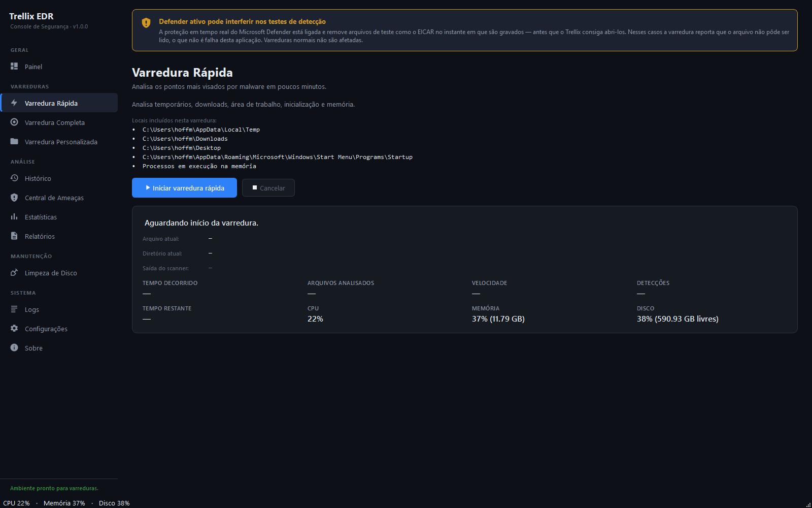This screenshot has width=812, height=508.
Task: Click the 'Ambiente pronto para varreduras.' status message
Action: (x=54, y=488)
